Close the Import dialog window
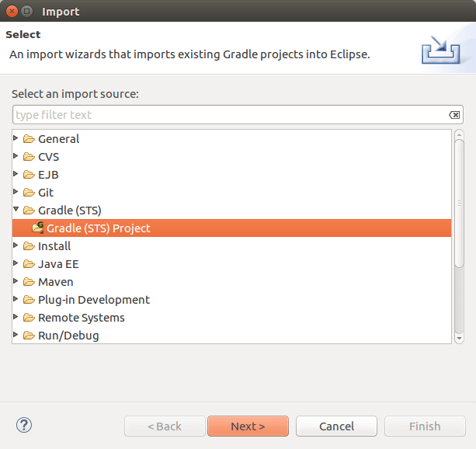The image size is (476, 449). pos(12,12)
